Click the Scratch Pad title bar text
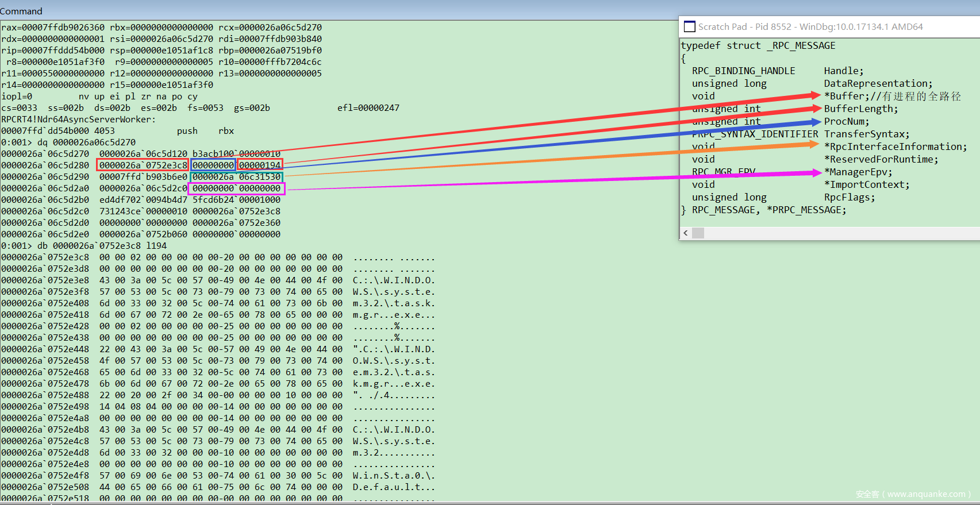The image size is (980, 505). (x=810, y=27)
